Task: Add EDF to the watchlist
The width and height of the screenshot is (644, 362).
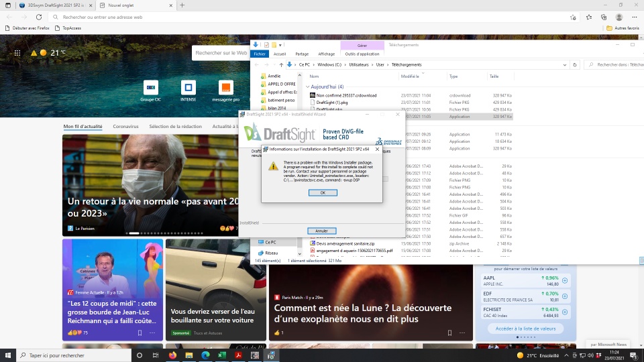Action: click(565, 296)
